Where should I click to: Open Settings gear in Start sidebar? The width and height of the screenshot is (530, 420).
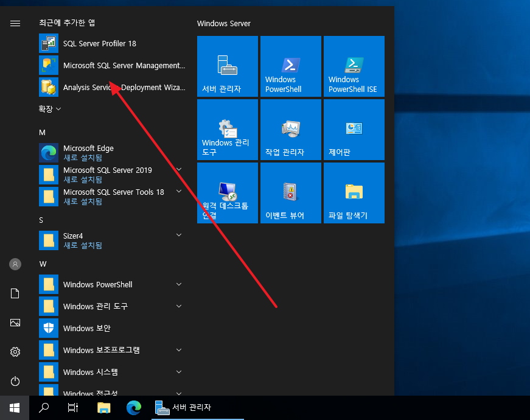tap(15, 352)
